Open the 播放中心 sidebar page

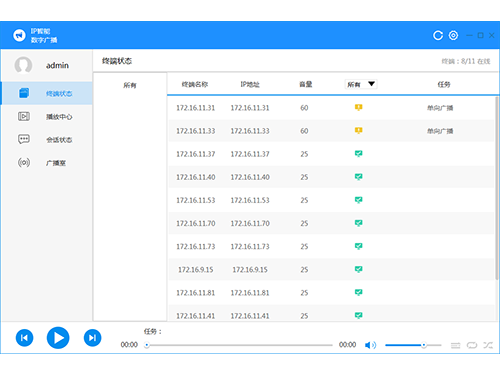point(47,117)
